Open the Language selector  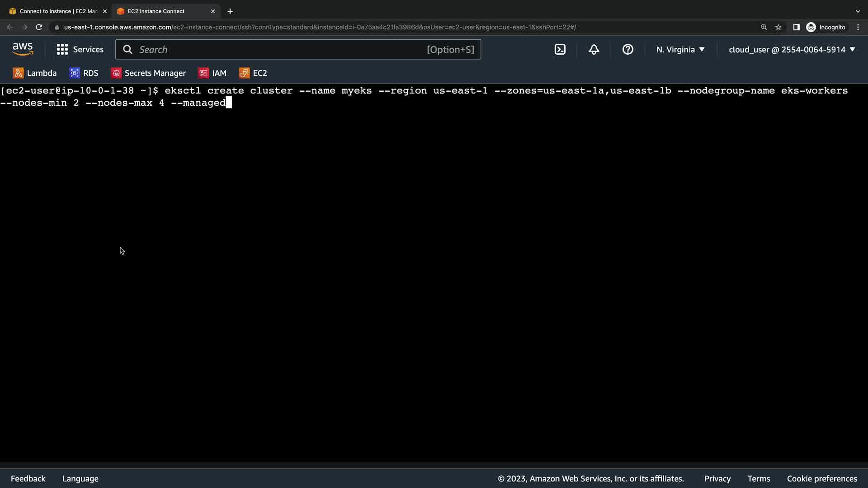point(80,479)
